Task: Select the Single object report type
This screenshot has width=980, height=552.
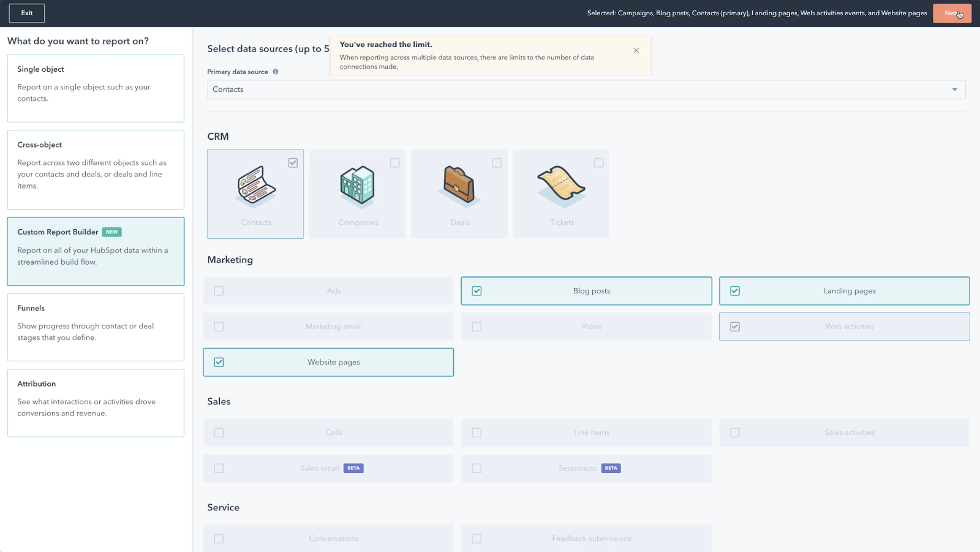Action: 96,88
